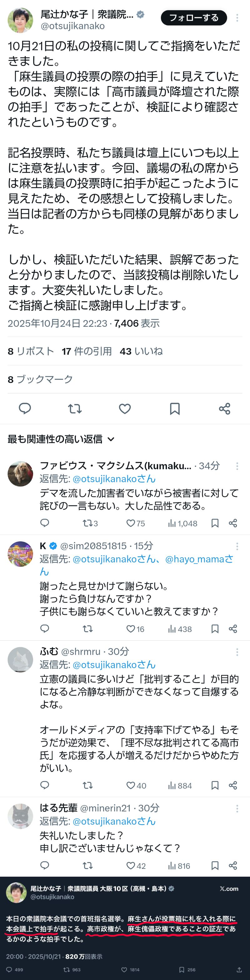Open more options menu for the main post

tap(237, 18)
